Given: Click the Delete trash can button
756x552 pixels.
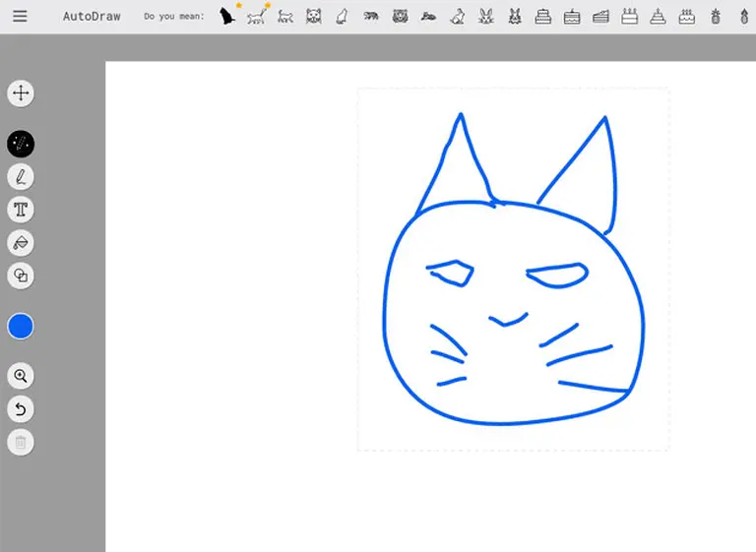Looking at the screenshot, I should (x=21, y=442).
